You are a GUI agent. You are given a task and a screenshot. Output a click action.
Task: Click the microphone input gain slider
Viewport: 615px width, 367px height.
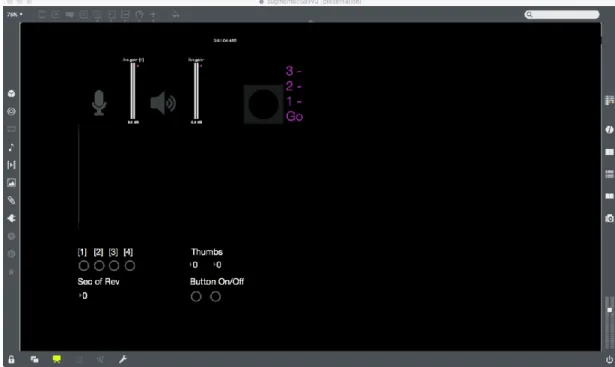click(x=133, y=91)
